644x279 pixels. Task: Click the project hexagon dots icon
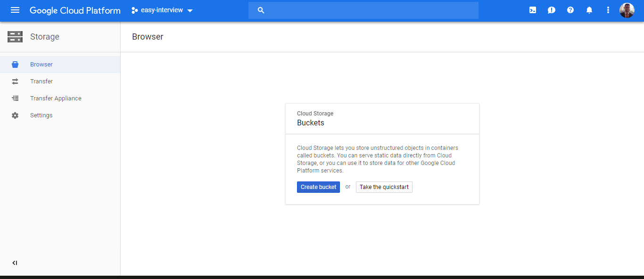tap(135, 10)
